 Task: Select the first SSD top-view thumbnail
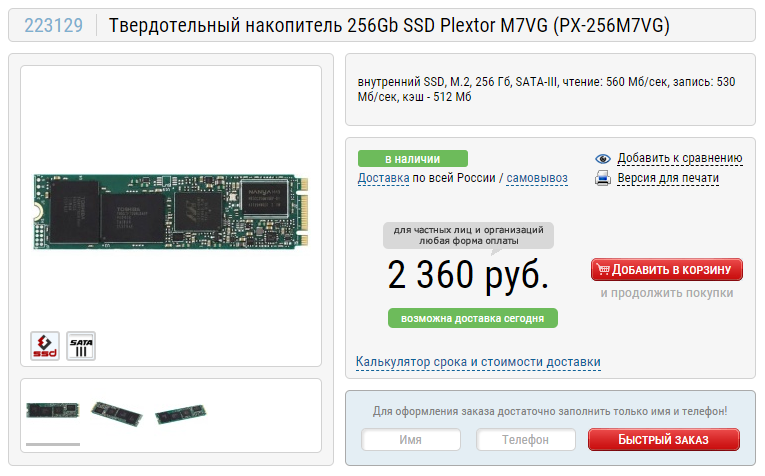(53, 410)
